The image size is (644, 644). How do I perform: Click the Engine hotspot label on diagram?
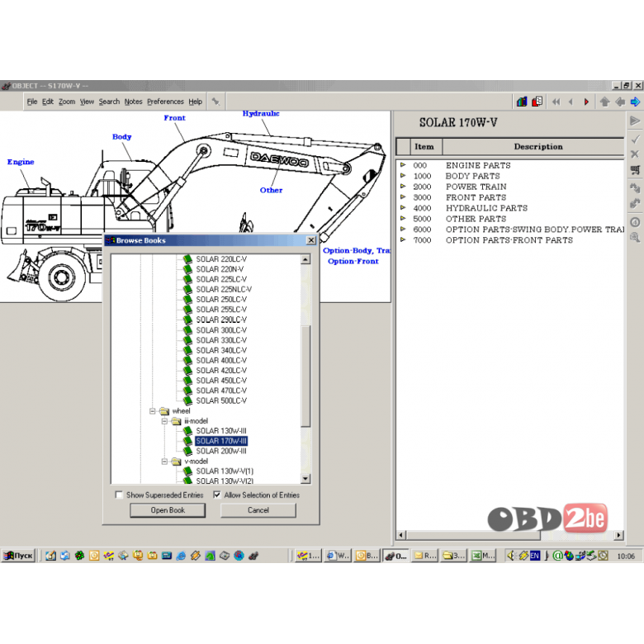point(21,162)
